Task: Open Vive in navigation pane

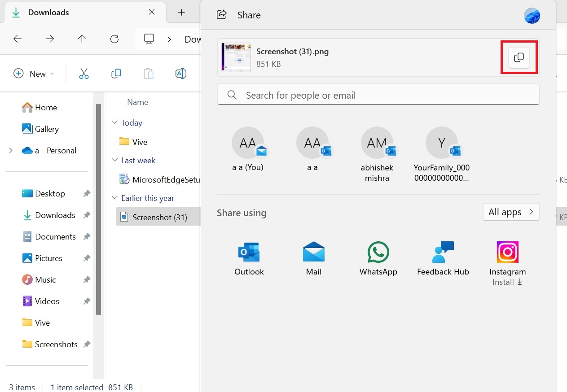Action: [36, 323]
